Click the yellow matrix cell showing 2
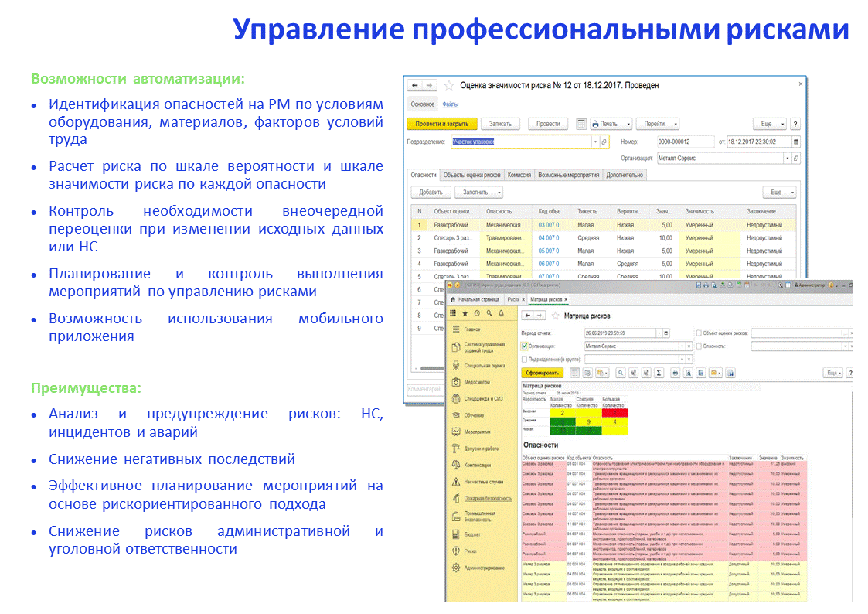Image resolution: width=868 pixels, height=614 pixels. (x=563, y=413)
